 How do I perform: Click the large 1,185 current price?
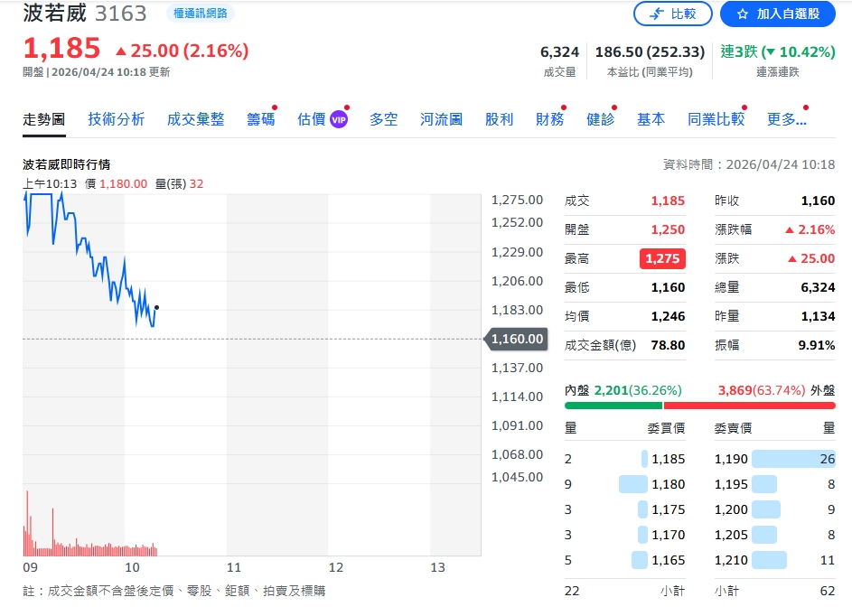pyautogui.click(x=62, y=49)
